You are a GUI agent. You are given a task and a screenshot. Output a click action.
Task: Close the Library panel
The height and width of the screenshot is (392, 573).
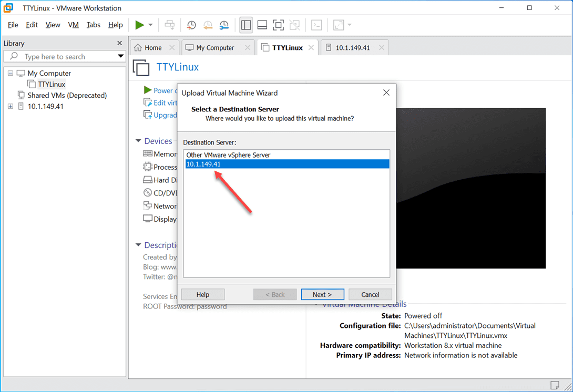click(119, 43)
